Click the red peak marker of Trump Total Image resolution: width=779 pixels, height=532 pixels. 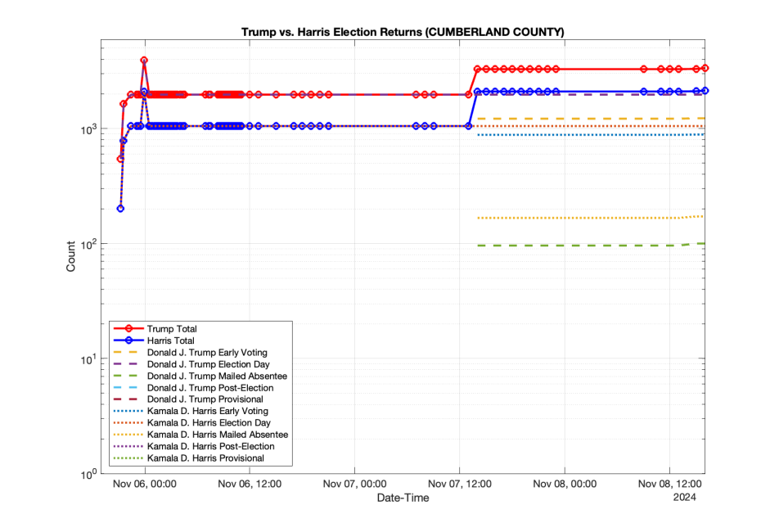pyautogui.click(x=144, y=60)
